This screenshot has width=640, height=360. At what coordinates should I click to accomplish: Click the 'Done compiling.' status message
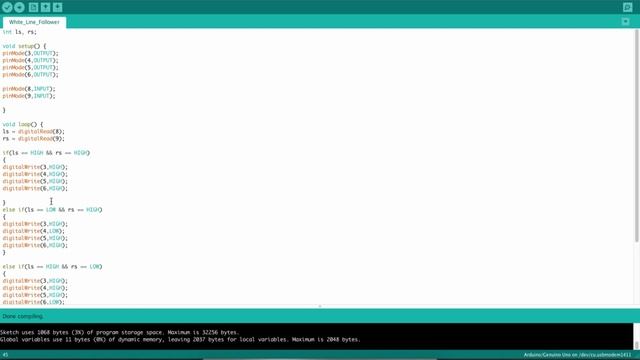pyautogui.click(x=23, y=316)
